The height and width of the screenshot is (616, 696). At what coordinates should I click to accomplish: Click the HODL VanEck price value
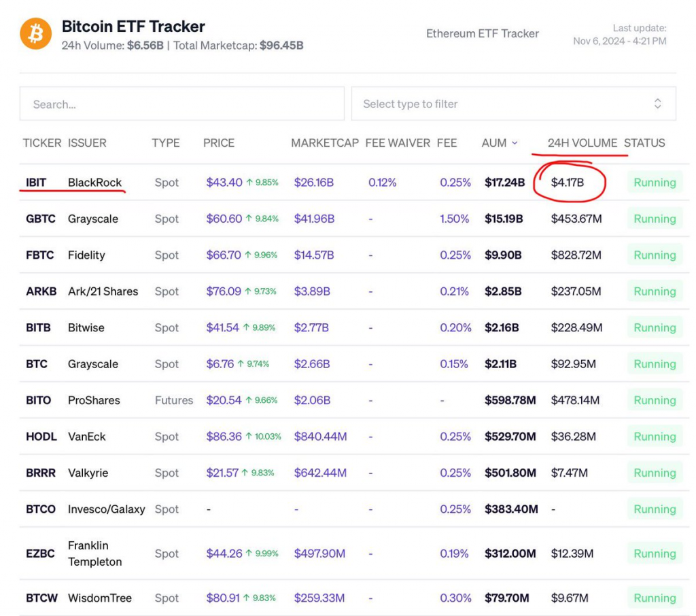[x=224, y=437]
